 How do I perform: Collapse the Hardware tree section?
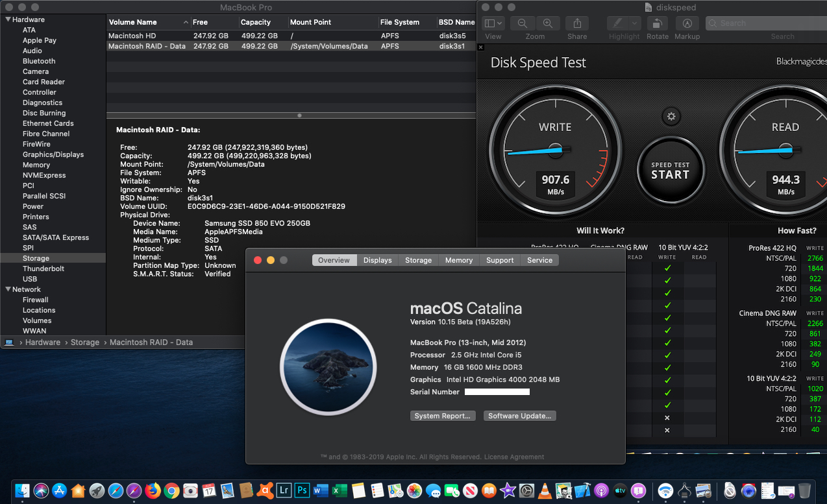[8, 19]
